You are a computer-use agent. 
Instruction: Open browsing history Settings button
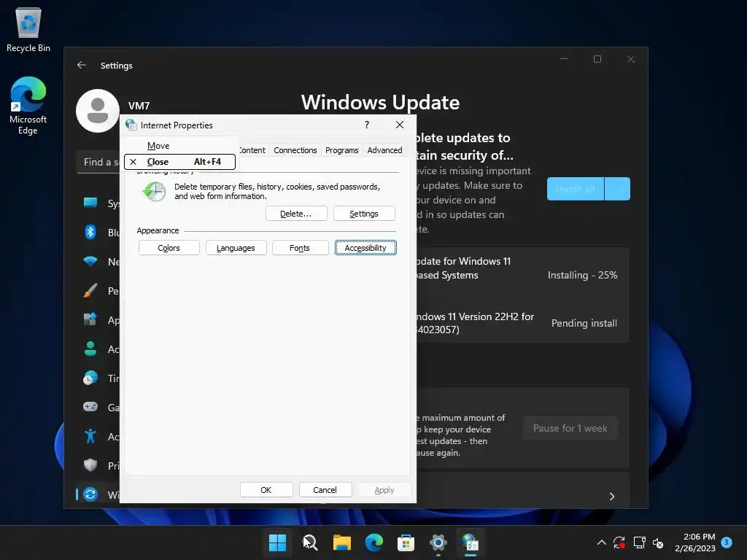pos(364,214)
